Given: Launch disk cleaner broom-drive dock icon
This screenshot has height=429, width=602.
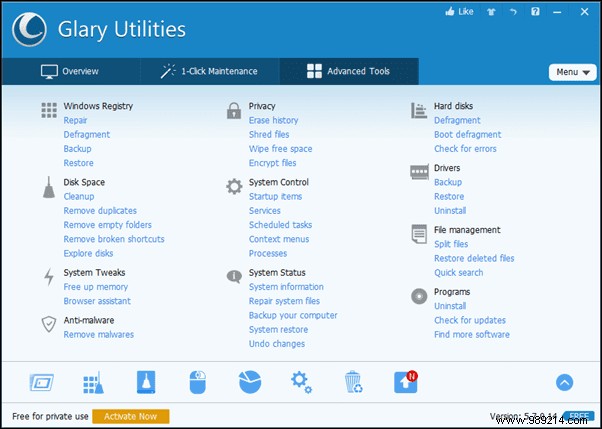Looking at the screenshot, I should [146, 382].
